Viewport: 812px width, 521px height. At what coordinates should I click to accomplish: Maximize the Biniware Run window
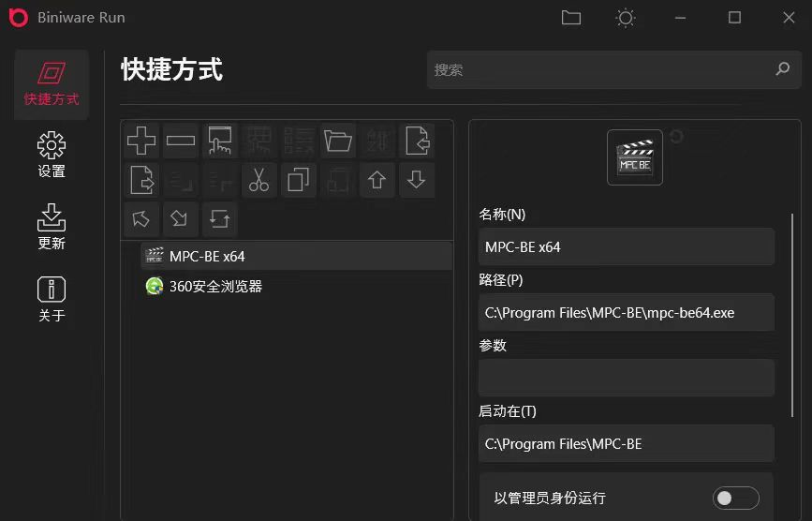(x=734, y=18)
